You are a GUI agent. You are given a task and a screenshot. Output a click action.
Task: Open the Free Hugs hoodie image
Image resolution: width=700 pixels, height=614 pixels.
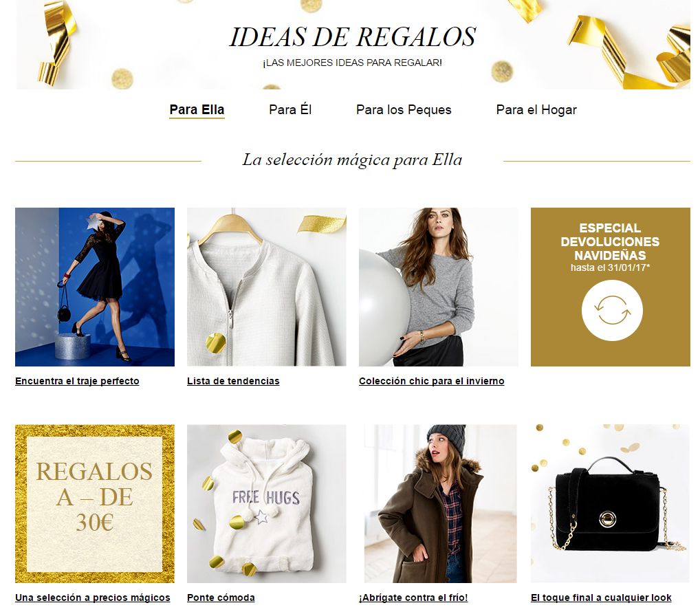coord(267,504)
